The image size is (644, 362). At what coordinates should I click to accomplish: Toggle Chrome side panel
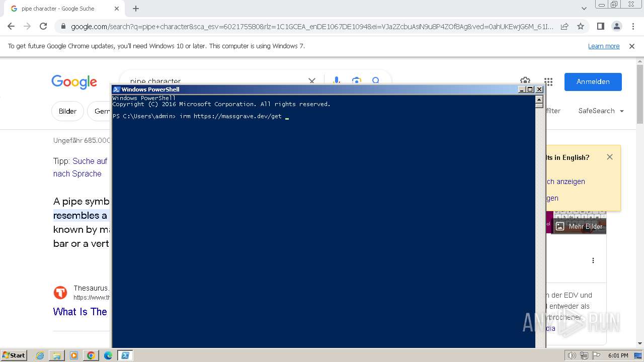pos(600,27)
